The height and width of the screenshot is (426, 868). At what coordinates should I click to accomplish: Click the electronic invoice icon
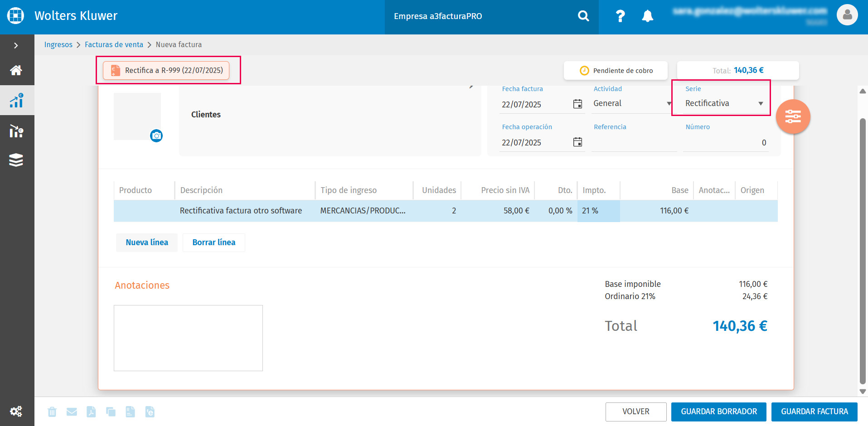(x=150, y=411)
